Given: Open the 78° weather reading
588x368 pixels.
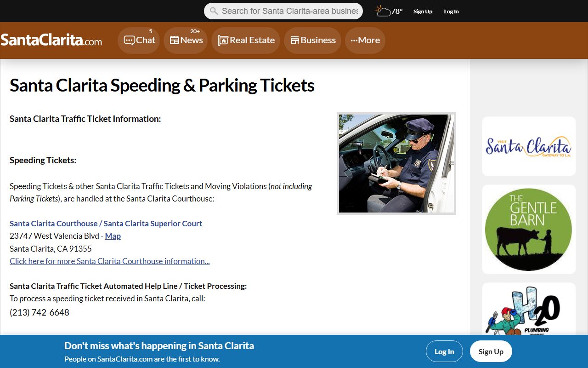Looking at the screenshot, I should click(x=397, y=11).
